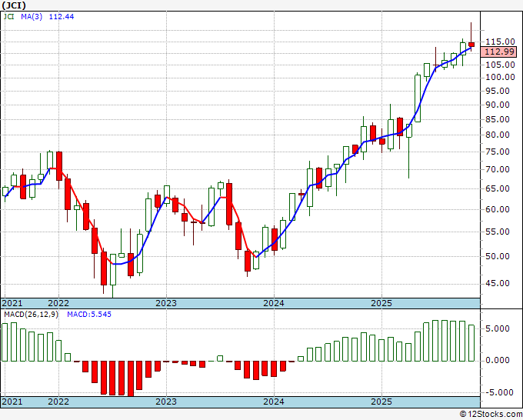This screenshot has width=523, height=420.
Task: Click the 95.00 price axis label
Action: pyautogui.click(x=498, y=91)
